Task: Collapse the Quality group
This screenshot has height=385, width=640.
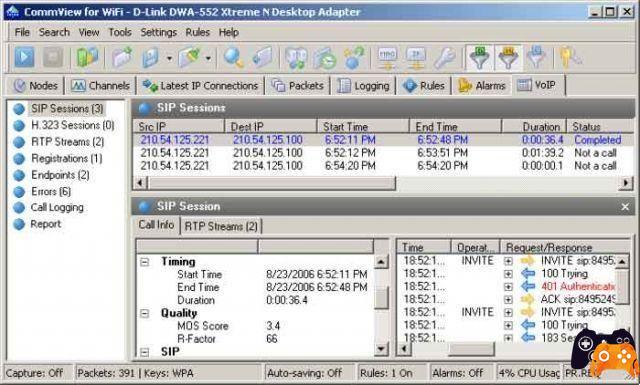Action: pyautogui.click(x=144, y=313)
